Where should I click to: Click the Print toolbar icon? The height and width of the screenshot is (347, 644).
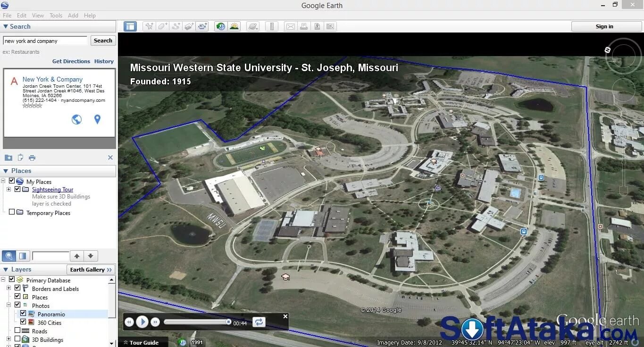coord(304,26)
